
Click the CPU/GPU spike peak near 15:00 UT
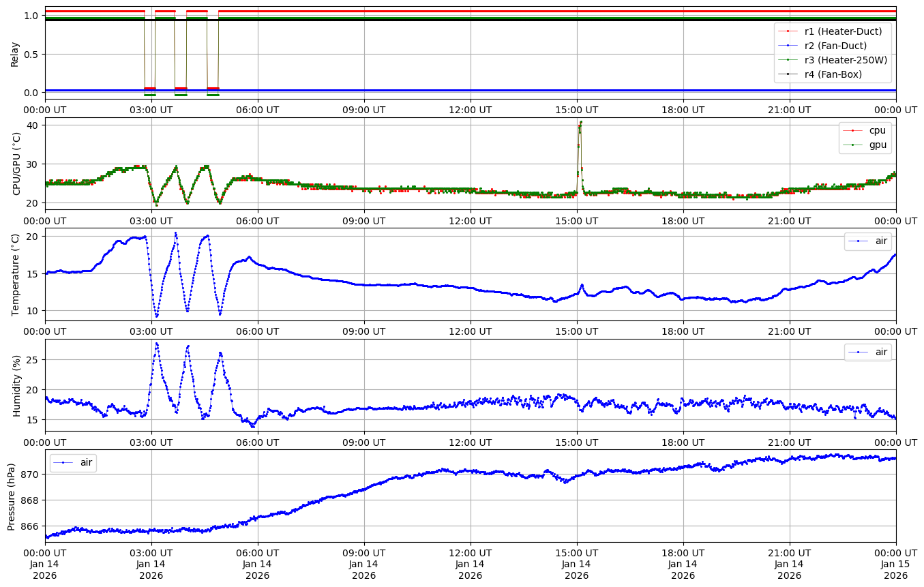580,123
